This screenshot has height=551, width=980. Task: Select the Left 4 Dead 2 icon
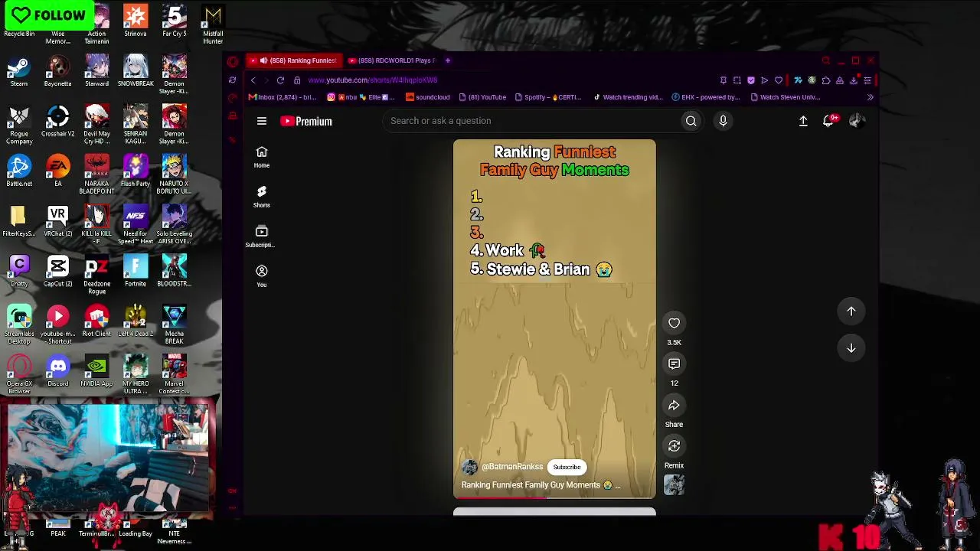pos(136,321)
